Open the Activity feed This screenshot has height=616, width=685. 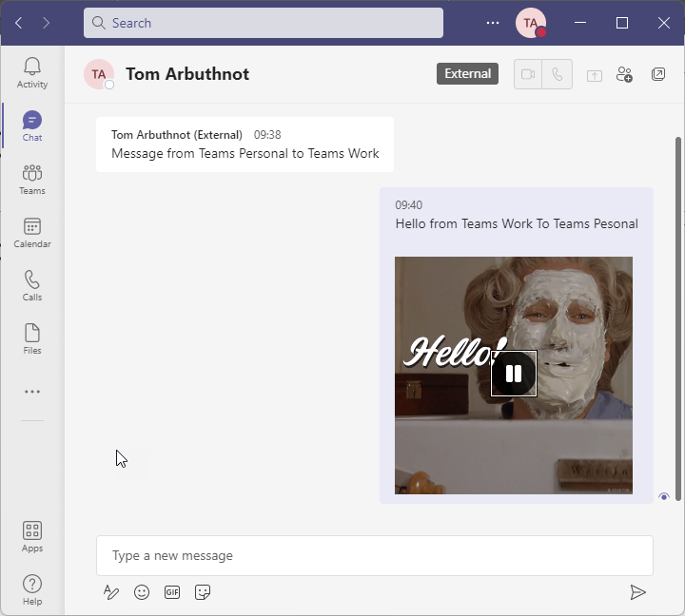coord(32,72)
